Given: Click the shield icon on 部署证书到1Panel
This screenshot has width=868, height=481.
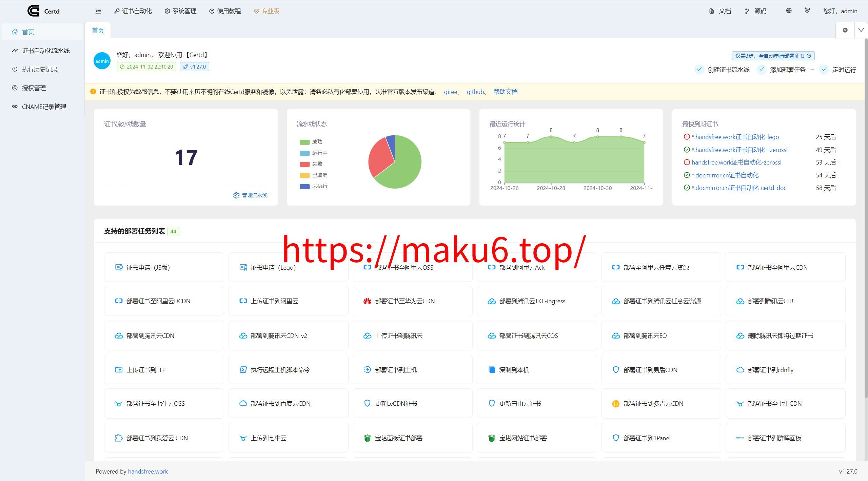Looking at the screenshot, I should [616, 438].
